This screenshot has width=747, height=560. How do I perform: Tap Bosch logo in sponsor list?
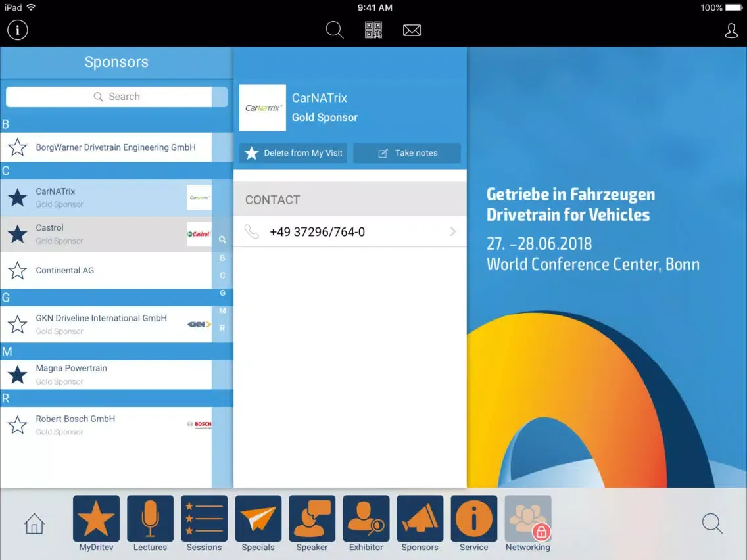199,425
